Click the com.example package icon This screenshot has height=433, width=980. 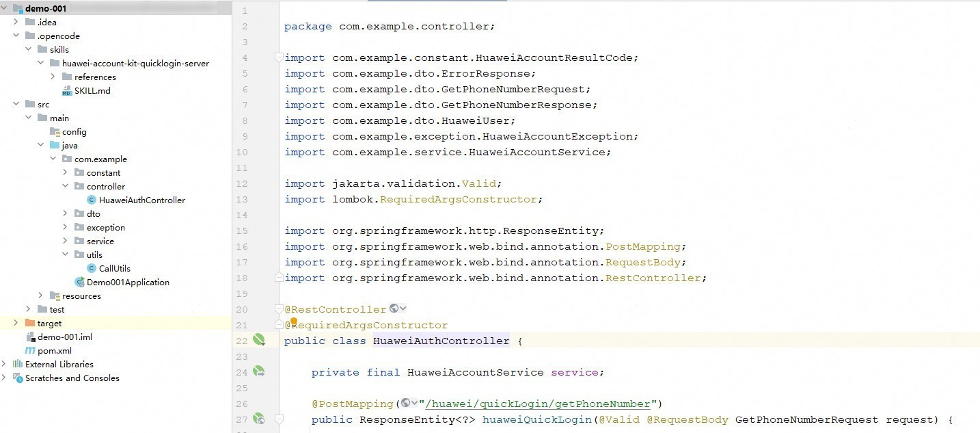pyautogui.click(x=67, y=159)
